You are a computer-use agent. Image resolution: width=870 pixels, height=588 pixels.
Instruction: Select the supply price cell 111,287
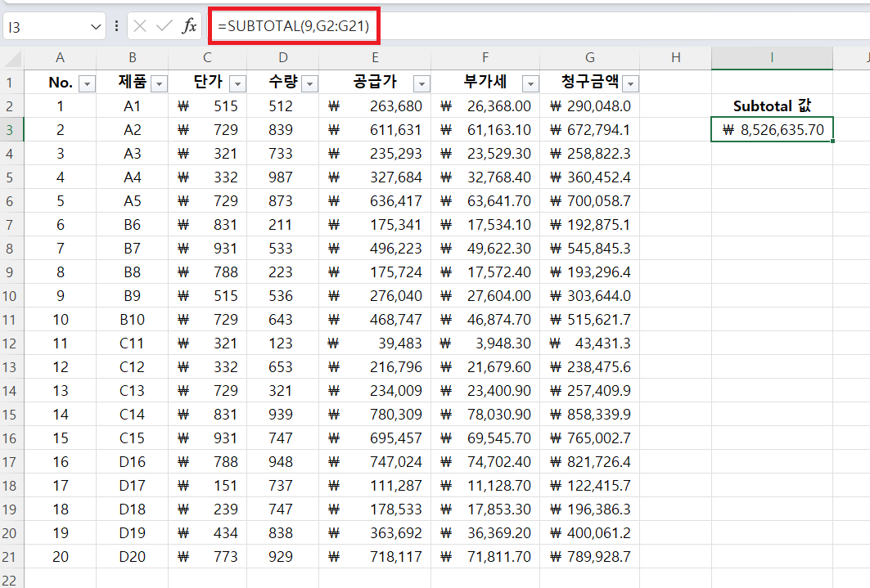coord(375,486)
